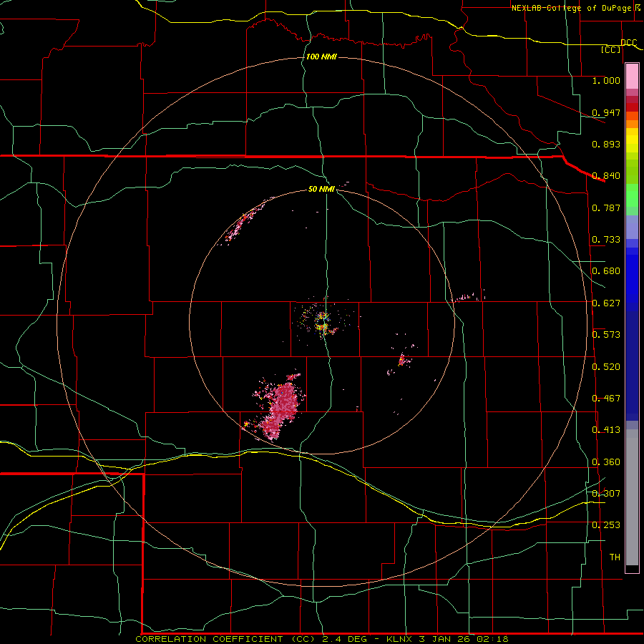Select the 0.520 scale label

click(606, 367)
